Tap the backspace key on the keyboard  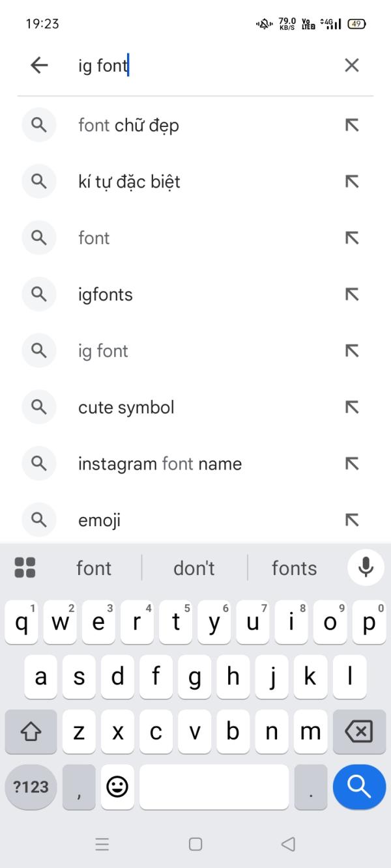tap(359, 732)
